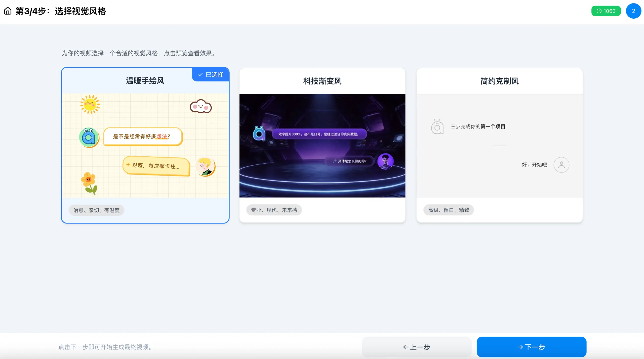Click the 治愈、亲切、有温度 tag
The width and height of the screenshot is (644, 359).
(96, 210)
